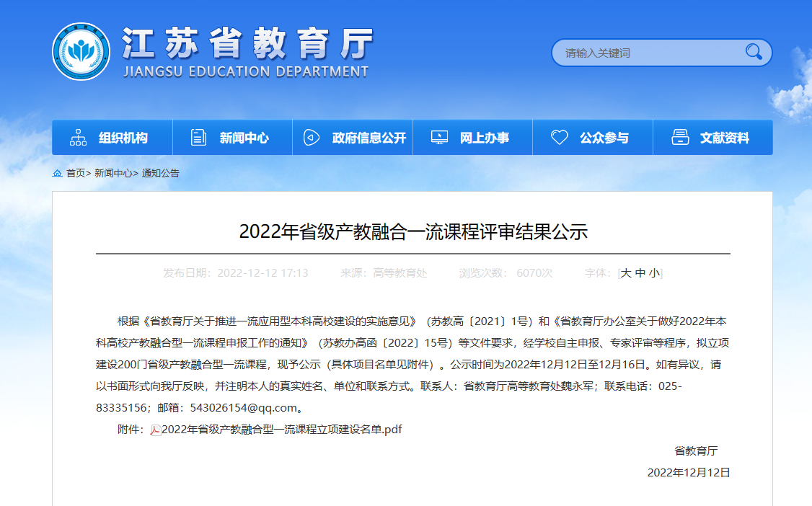Click the 文献资料 printer icon
The image size is (812, 506).
pos(680,138)
